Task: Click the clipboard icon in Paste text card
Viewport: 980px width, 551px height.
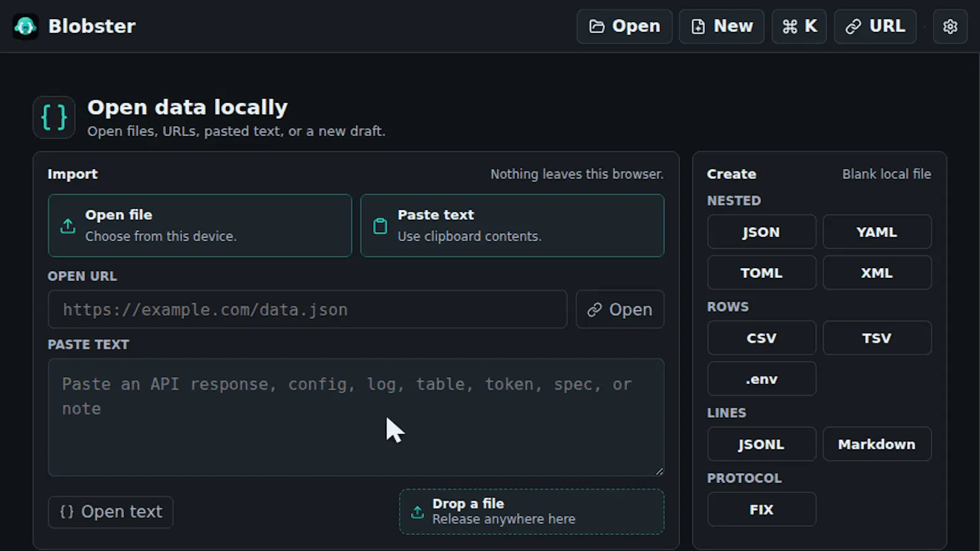Action: click(380, 226)
